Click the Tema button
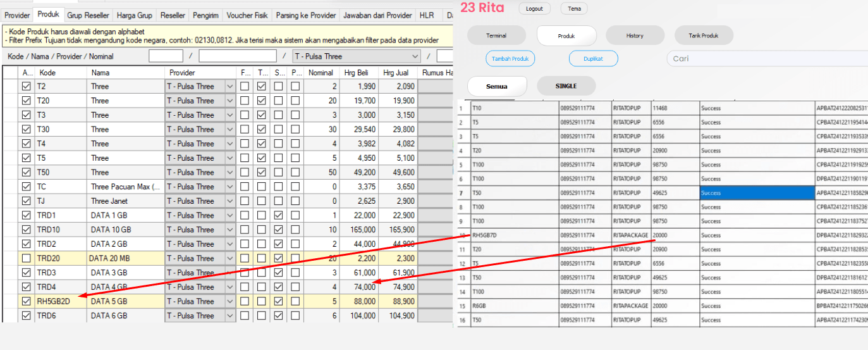 pyautogui.click(x=574, y=8)
